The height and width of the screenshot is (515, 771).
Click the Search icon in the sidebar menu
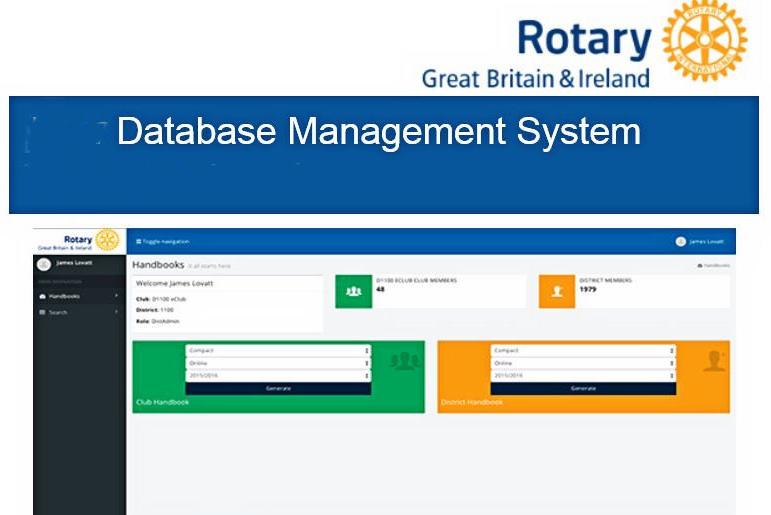pos(42,312)
